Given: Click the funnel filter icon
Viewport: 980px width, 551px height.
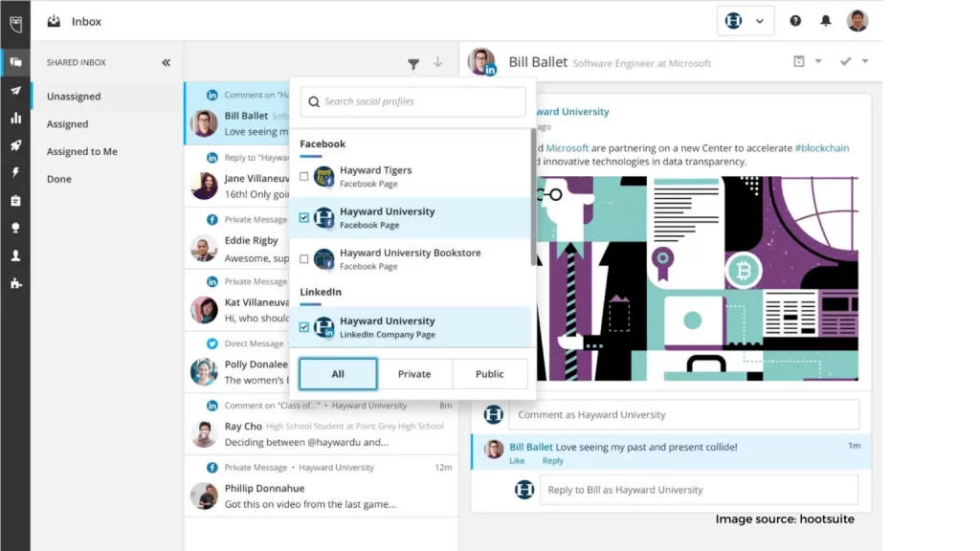Looking at the screenshot, I should pyautogui.click(x=413, y=63).
